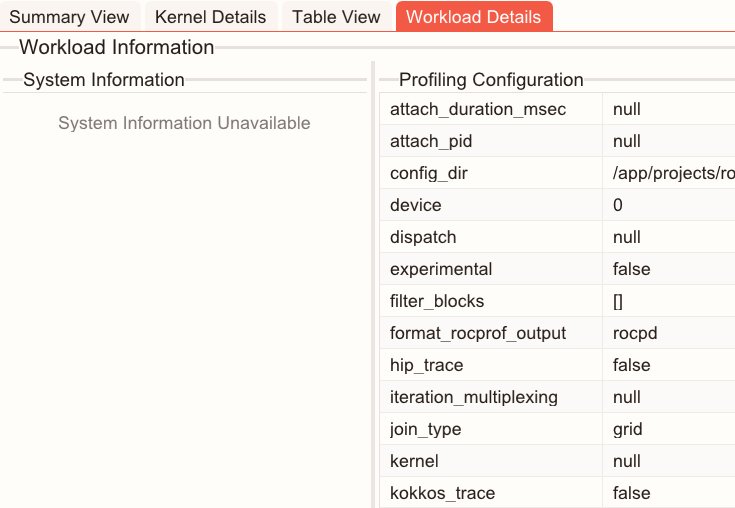Select the kernel row label
735x508 pixels.
click(414, 461)
